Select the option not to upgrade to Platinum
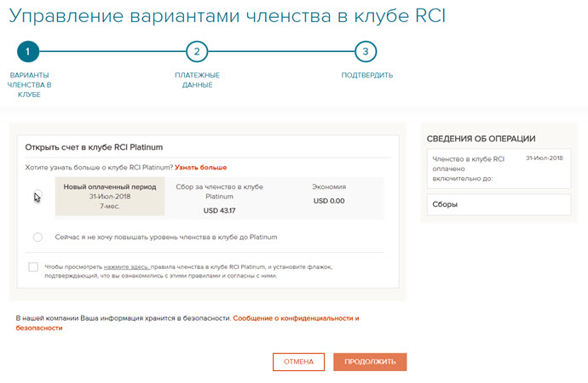 tap(37, 237)
